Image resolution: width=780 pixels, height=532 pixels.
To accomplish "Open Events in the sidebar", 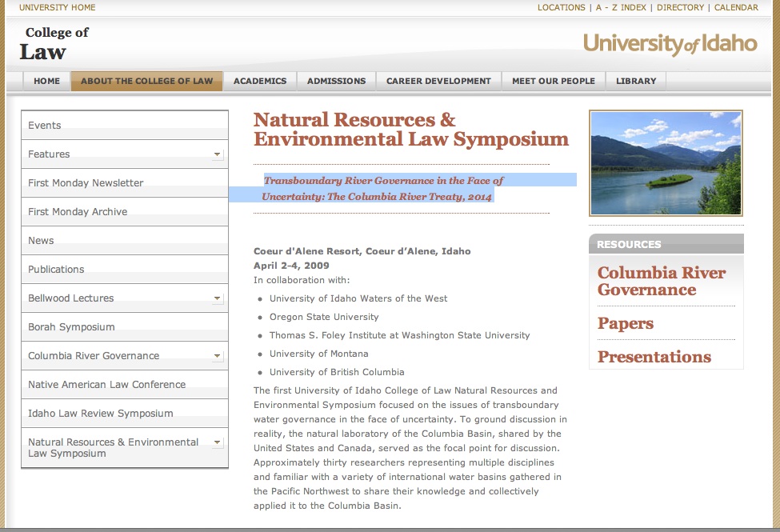I will pos(124,126).
